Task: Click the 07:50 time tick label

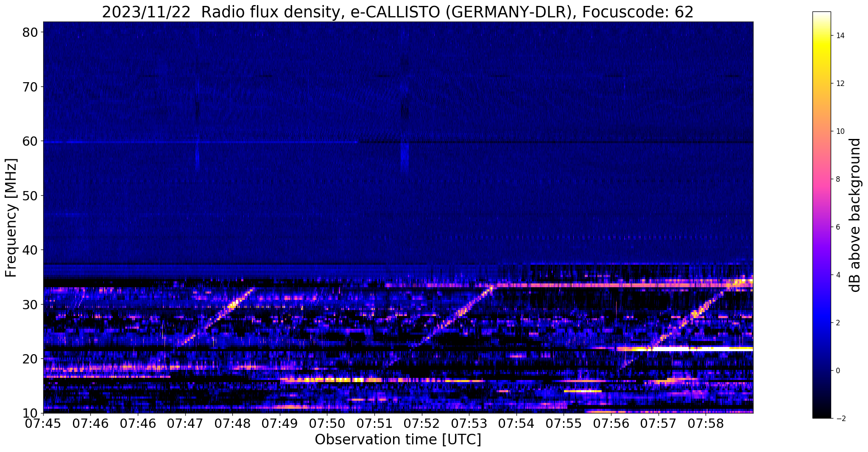Action: 327,423
